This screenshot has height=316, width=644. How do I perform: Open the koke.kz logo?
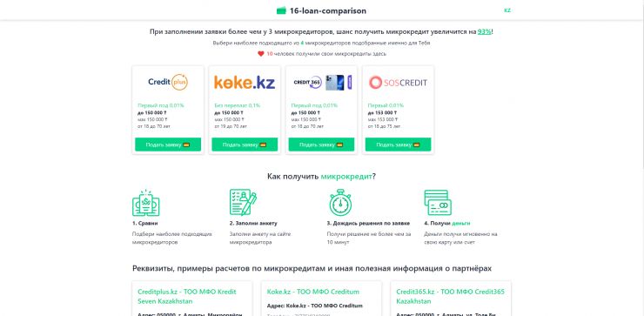coord(245,82)
